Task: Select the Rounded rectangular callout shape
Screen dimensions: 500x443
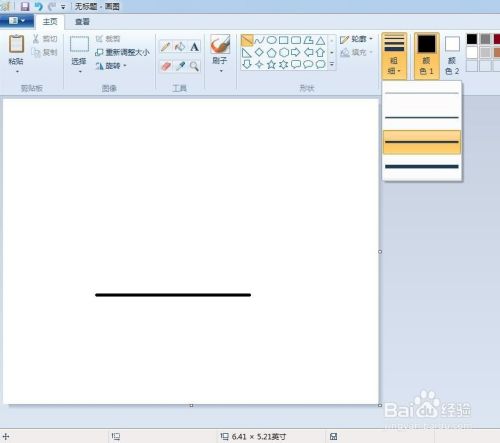Action: (296, 64)
